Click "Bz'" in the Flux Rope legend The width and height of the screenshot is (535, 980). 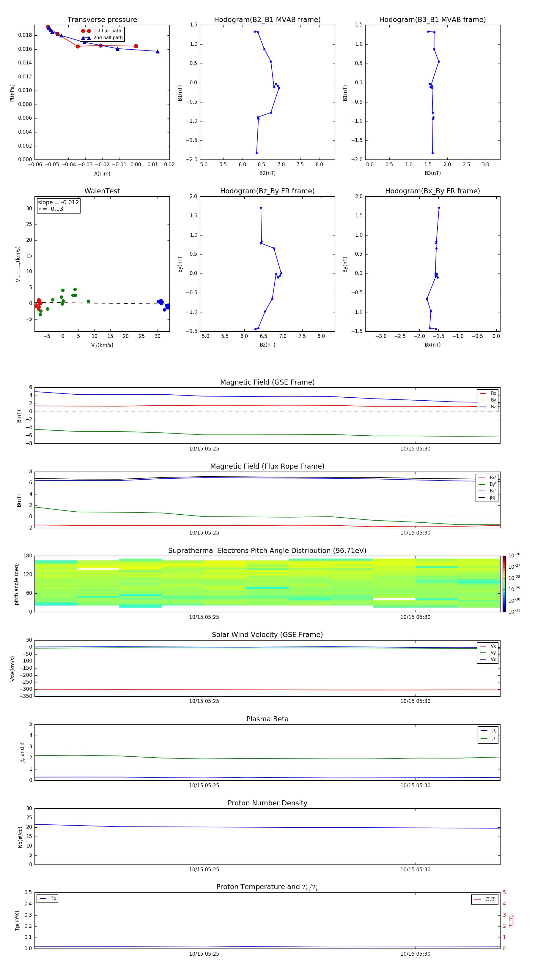pyautogui.click(x=493, y=491)
